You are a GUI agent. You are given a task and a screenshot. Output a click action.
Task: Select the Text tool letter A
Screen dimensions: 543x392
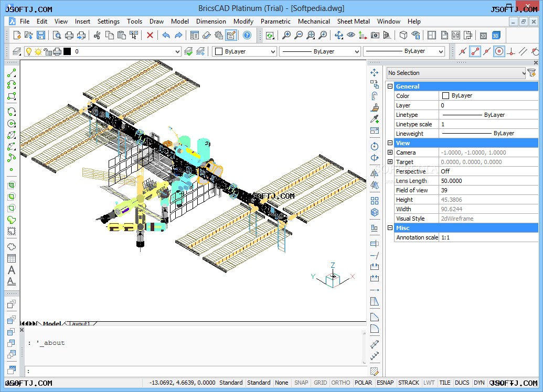(12, 270)
